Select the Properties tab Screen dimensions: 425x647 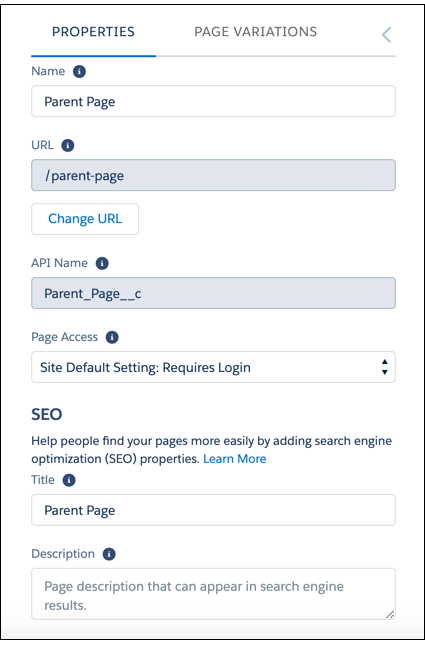93,32
